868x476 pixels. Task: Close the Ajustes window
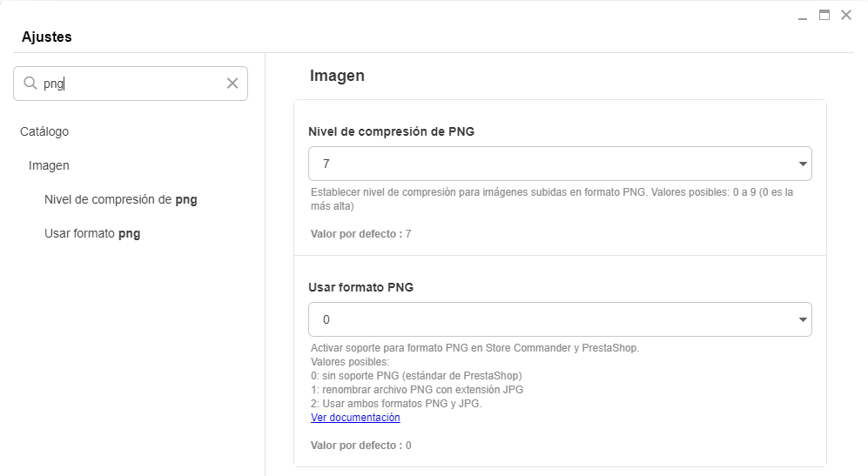pyautogui.click(x=846, y=15)
